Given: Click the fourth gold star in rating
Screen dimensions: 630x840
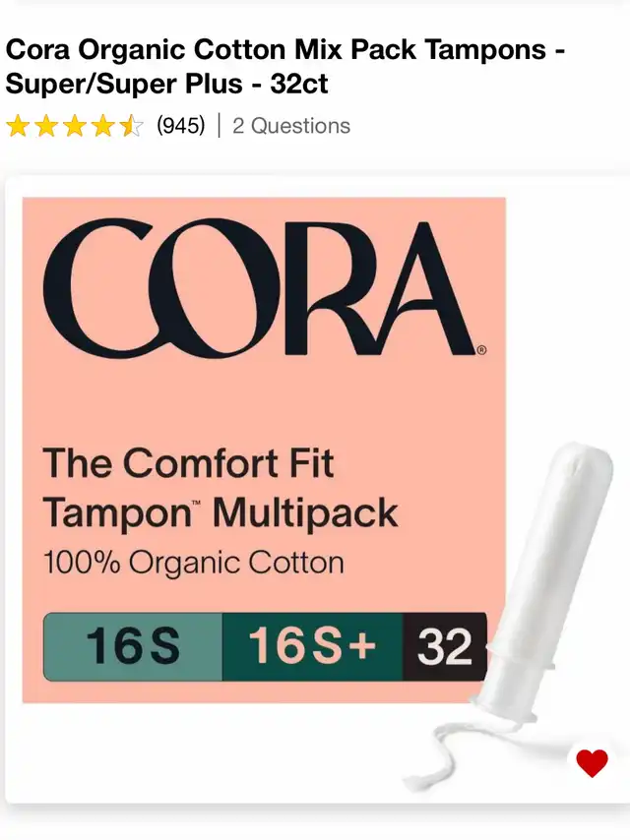Looking at the screenshot, I should coord(103,127).
